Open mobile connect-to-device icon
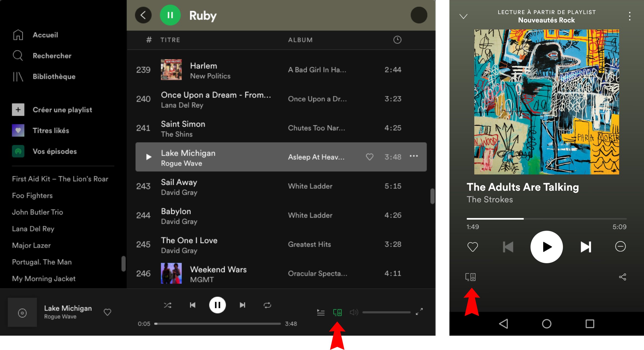 coord(470,277)
